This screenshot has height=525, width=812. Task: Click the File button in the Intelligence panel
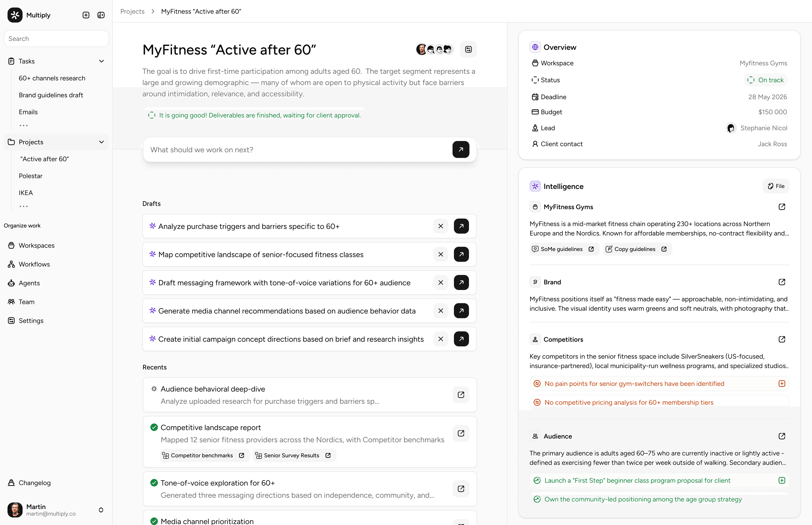[776, 186]
